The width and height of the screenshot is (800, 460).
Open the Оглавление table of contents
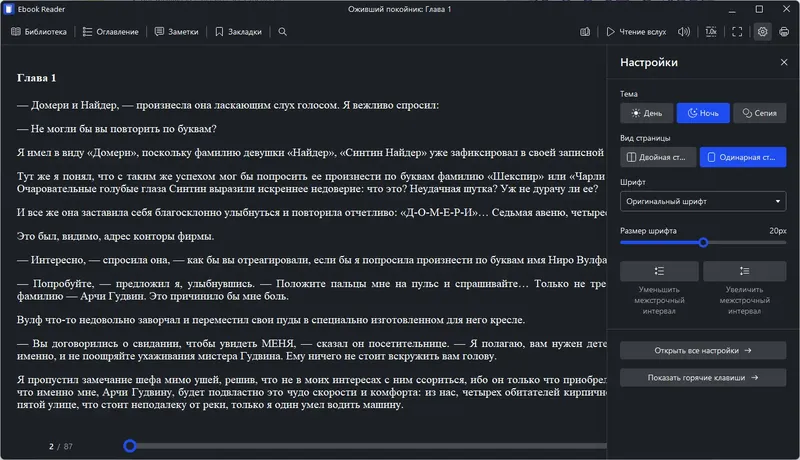[x=111, y=32]
